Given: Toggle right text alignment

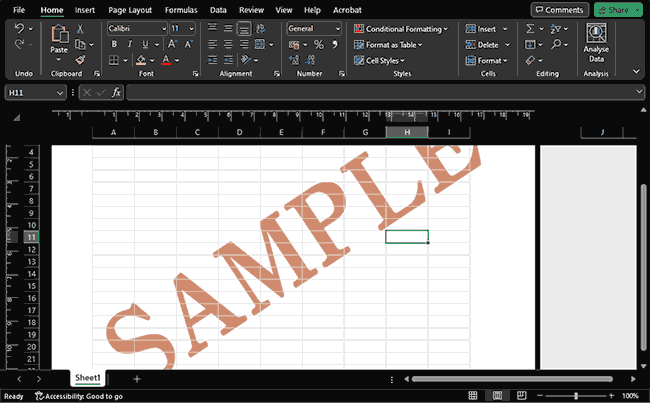Looking at the screenshot, I should point(244,44).
